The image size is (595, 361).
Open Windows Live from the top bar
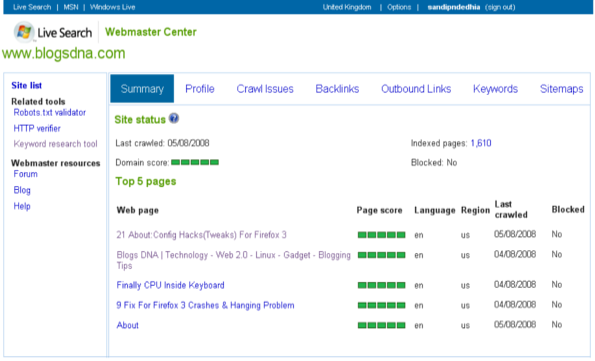pyautogui.click(x=112, y=7)
